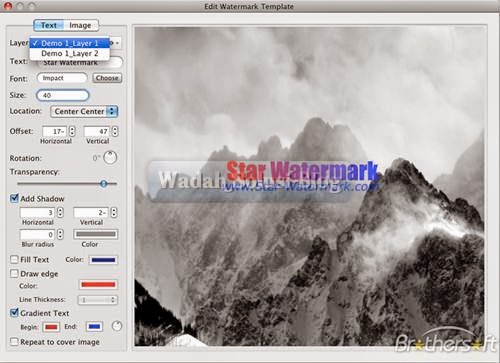
Task: Switch to the Image tab
Action: coord(80,25)
